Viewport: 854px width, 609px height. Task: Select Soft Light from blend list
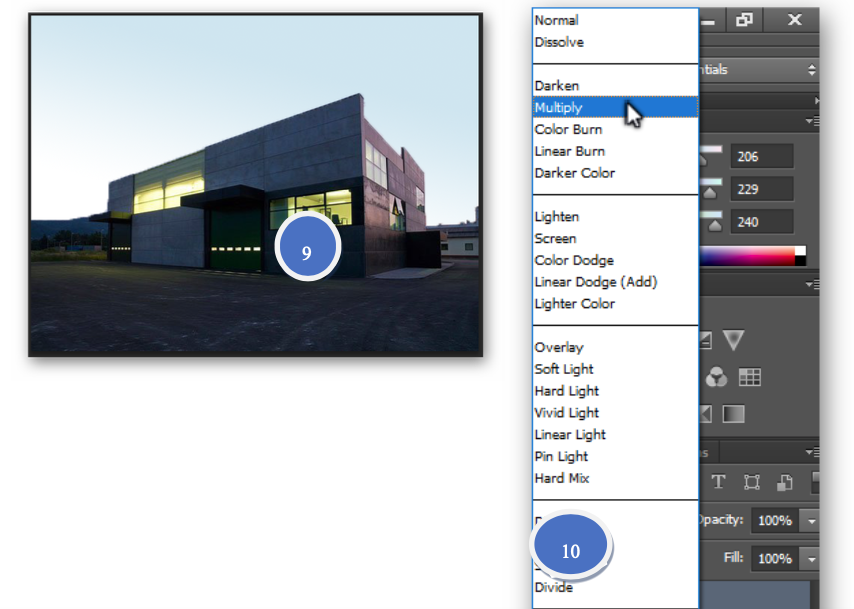tap(564, 369)
